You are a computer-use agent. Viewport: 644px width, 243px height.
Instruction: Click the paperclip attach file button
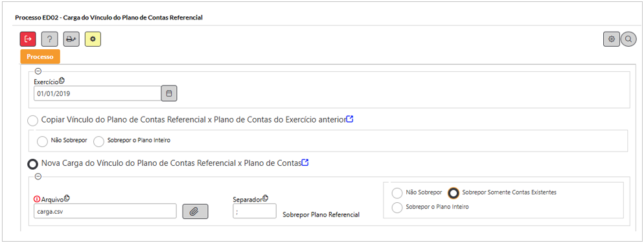pyautogui.click(x=196, y=211)
